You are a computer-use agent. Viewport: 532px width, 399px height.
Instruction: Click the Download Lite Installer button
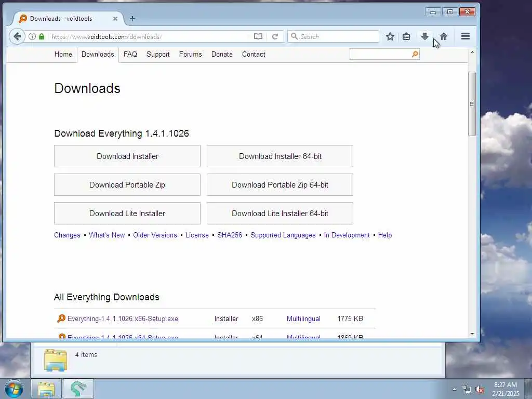click(x=127, y=213)
